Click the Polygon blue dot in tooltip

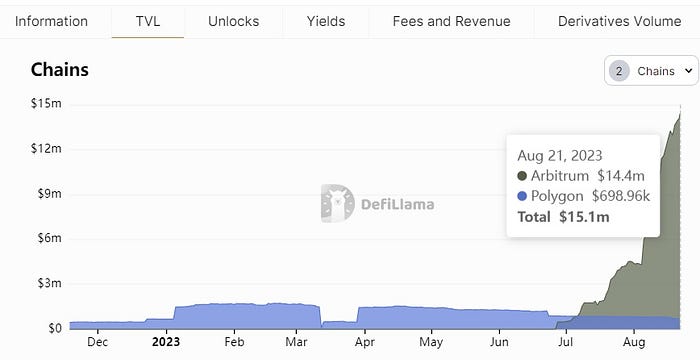[x=522, y=197]
